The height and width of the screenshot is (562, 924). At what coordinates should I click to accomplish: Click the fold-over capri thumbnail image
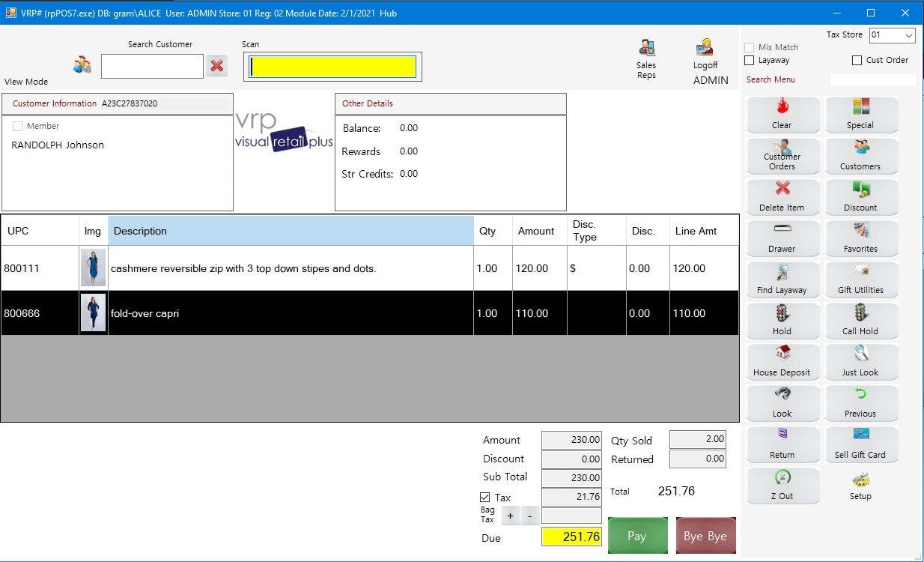tap(94, 313)
